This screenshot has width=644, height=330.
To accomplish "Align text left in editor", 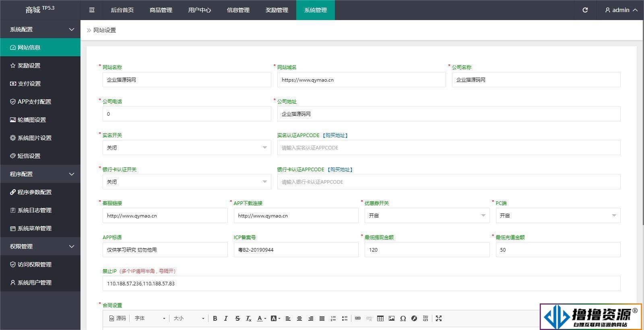I will [288, 318].
